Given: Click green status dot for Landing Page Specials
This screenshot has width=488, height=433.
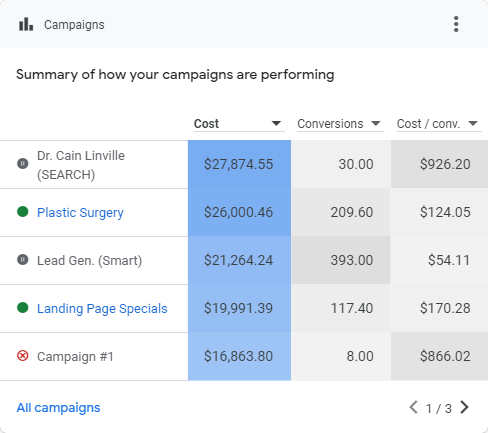Looking at the screenshot, I should 23,308.
